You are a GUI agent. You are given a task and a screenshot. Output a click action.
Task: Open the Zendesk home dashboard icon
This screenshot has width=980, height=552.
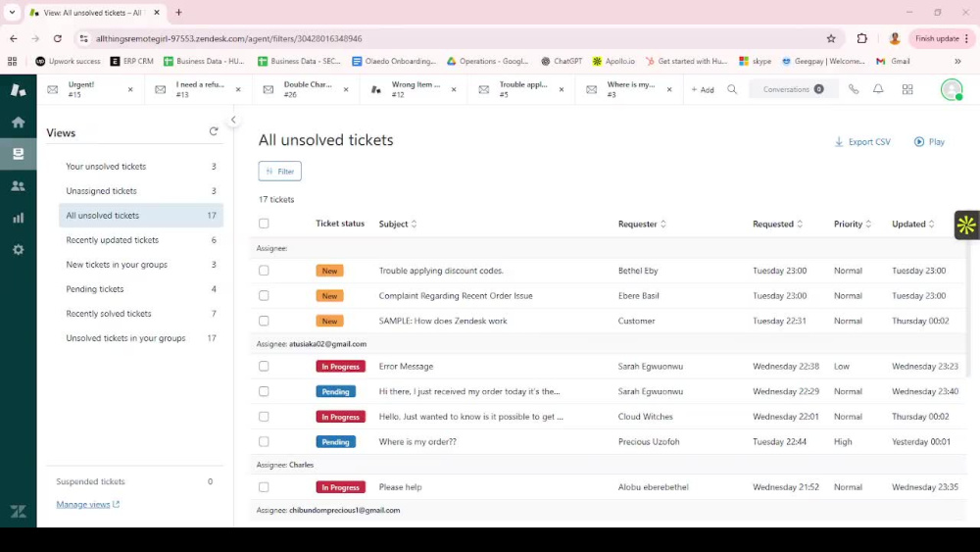pos(18,122)
